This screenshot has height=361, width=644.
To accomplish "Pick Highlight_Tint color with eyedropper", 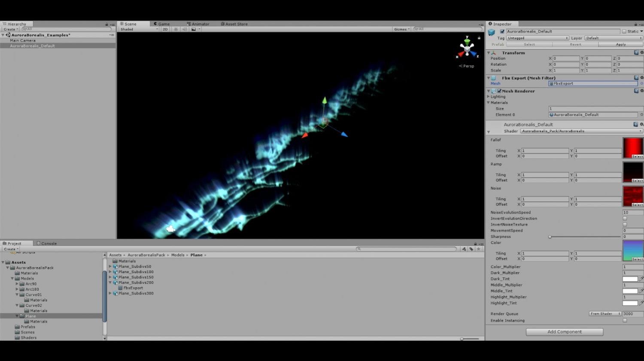I will [x=641, y=303].
